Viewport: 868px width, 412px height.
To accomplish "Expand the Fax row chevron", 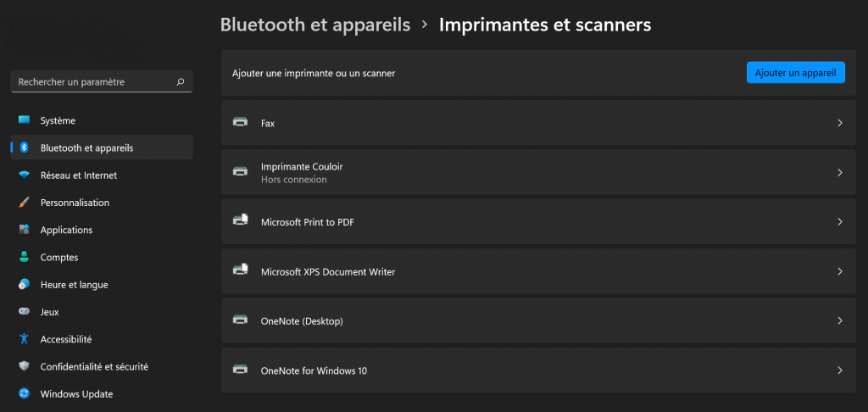I will pyautogui.click(x=840, y=123).
